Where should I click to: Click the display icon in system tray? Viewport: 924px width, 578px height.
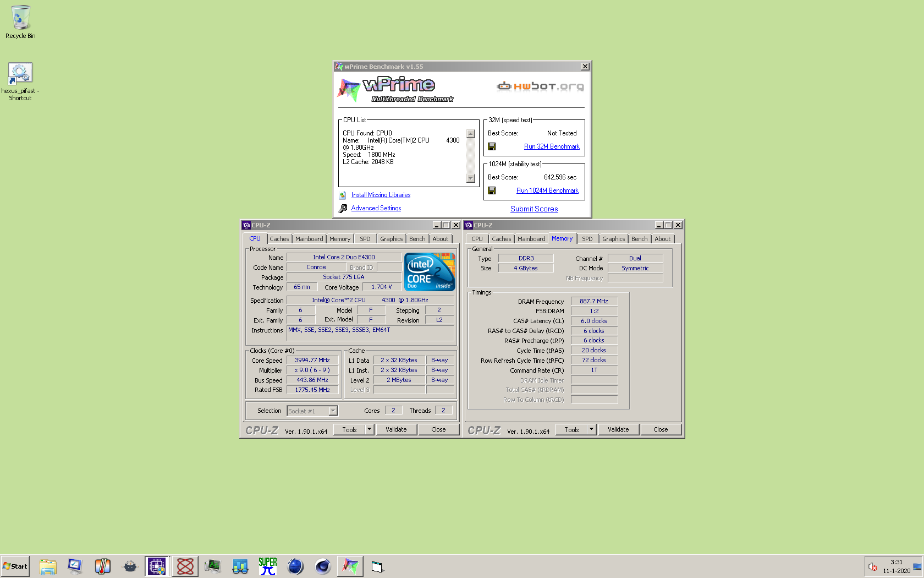coord(917,566)
